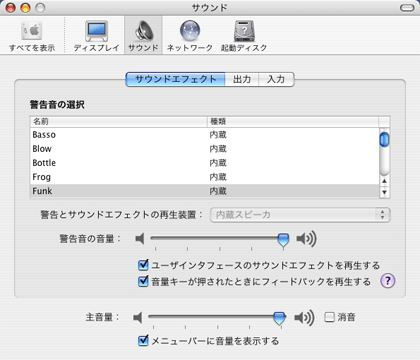This screenshot has height=360, width=420.
Task: Select the サウンド speaker icon in toolbar
Action: point(144,31)
